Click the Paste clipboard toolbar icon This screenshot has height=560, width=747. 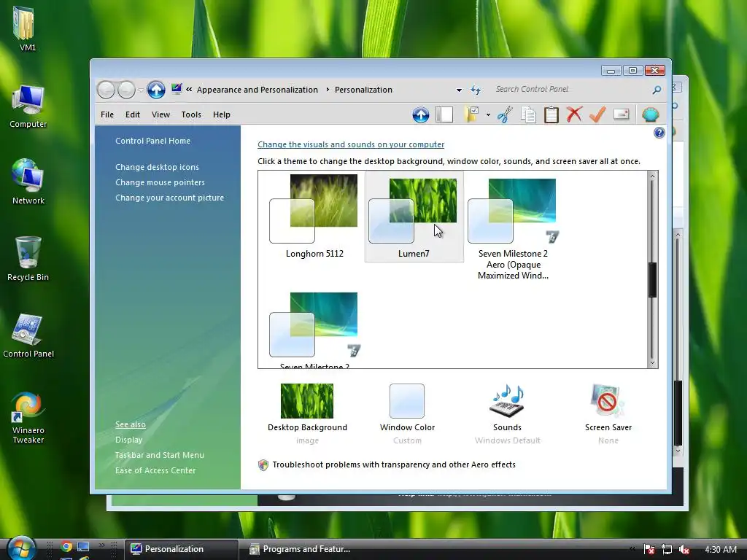click(551, 114)
